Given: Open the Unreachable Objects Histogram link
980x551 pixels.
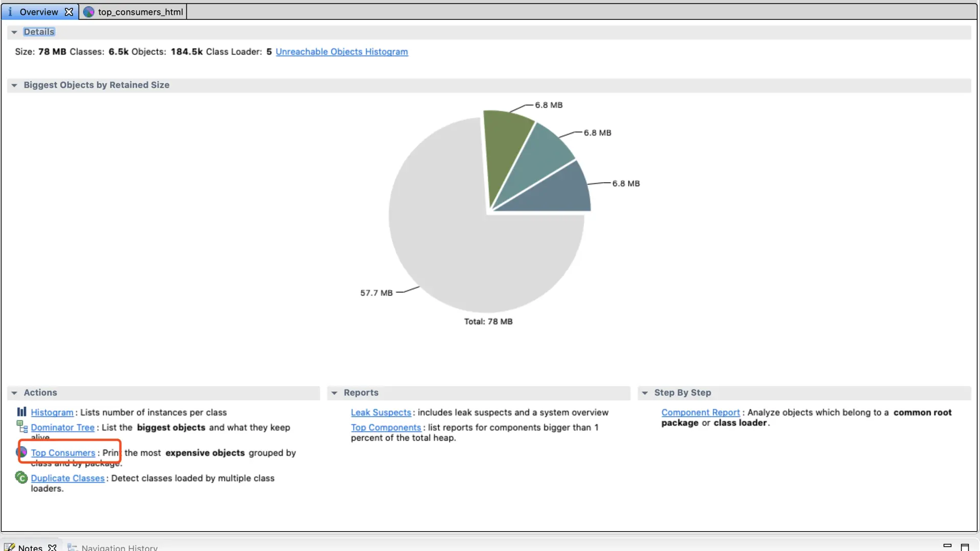Looking at the screenshot, I should [341, 52].
